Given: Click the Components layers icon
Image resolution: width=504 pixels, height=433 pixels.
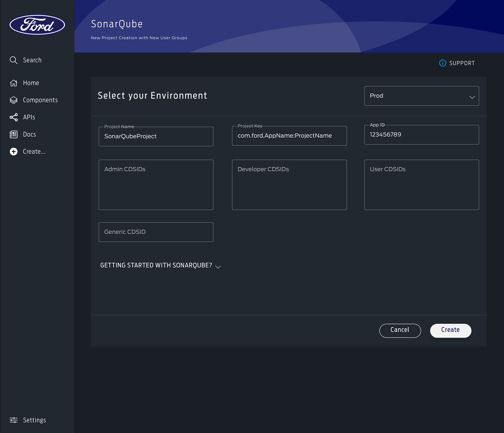Looking at the screenshot, I should tap(14, 100).
